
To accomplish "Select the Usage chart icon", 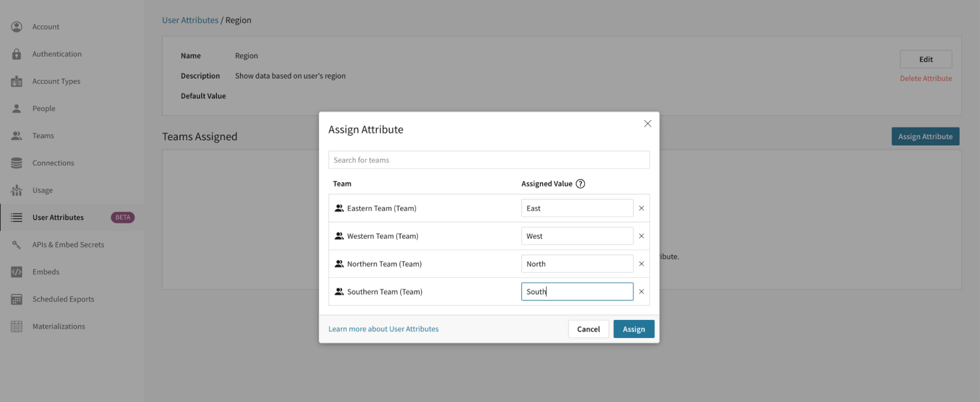I will pos(16,190).
